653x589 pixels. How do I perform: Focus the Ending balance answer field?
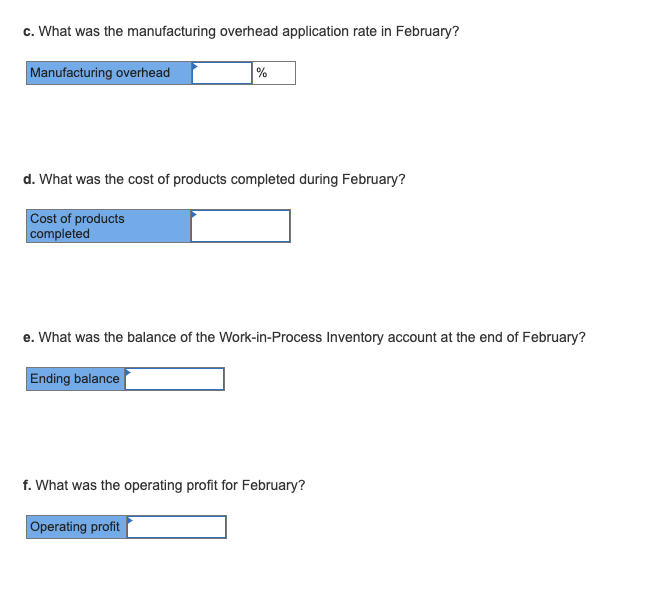(x=175, y=379)
